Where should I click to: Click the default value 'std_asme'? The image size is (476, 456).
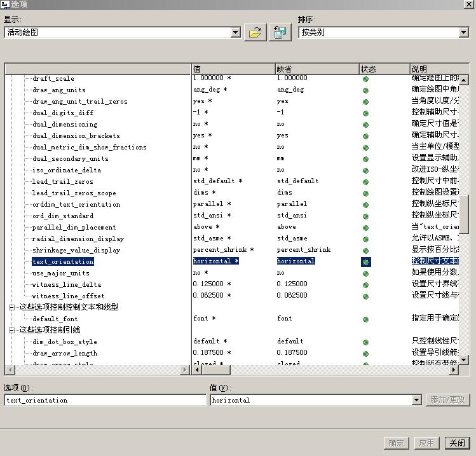[x=292, y=238]
